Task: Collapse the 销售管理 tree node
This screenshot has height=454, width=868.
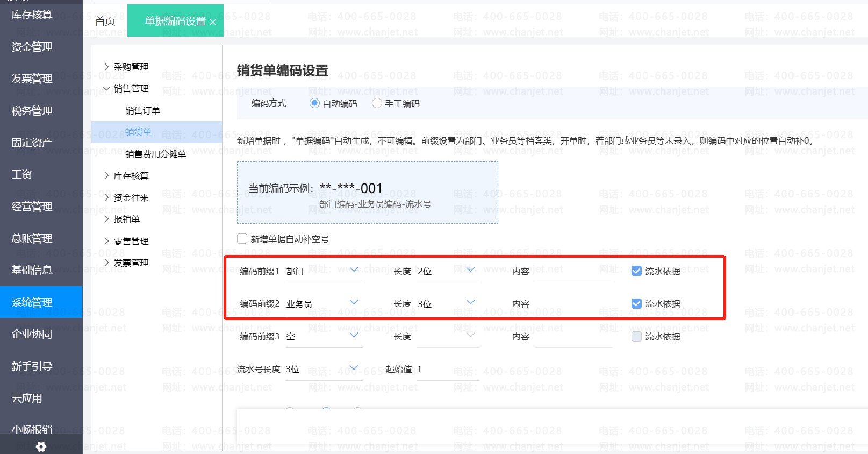Action: (x=106, y=88)
